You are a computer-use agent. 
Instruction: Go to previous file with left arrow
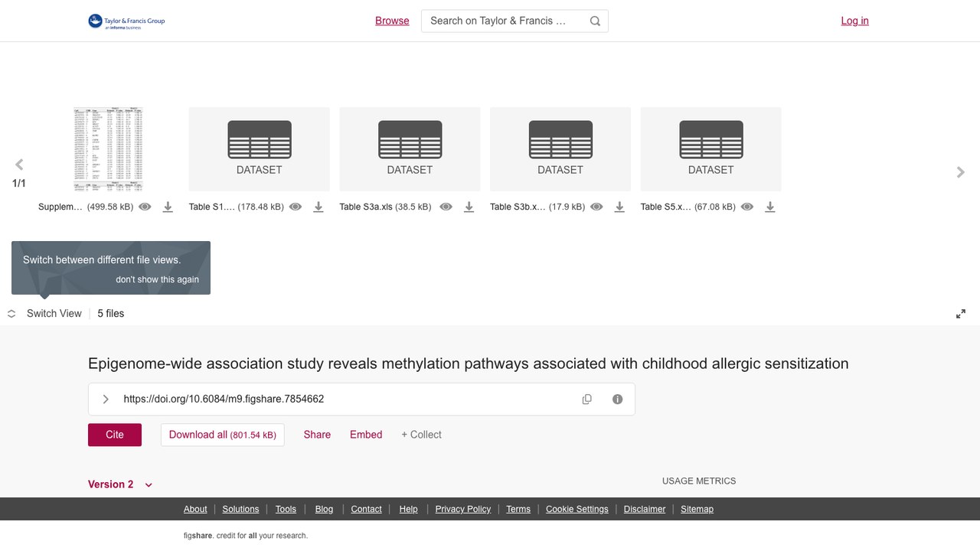point(19,165)
